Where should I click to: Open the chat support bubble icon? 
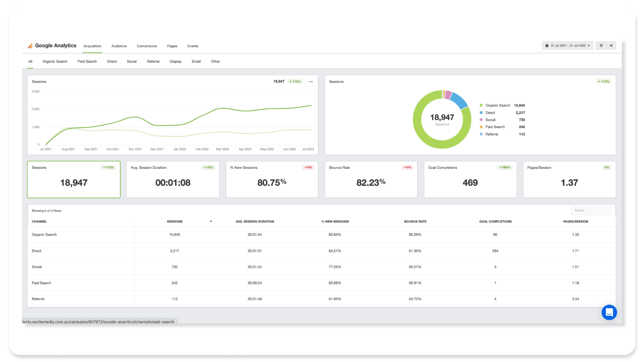coord(609,312)
